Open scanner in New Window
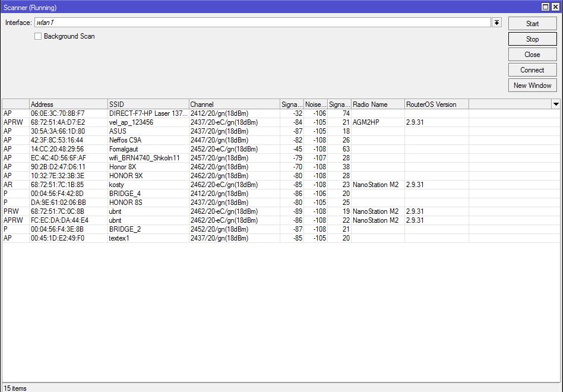Viewport: 563px width, 392px height. tap(533, 86)
